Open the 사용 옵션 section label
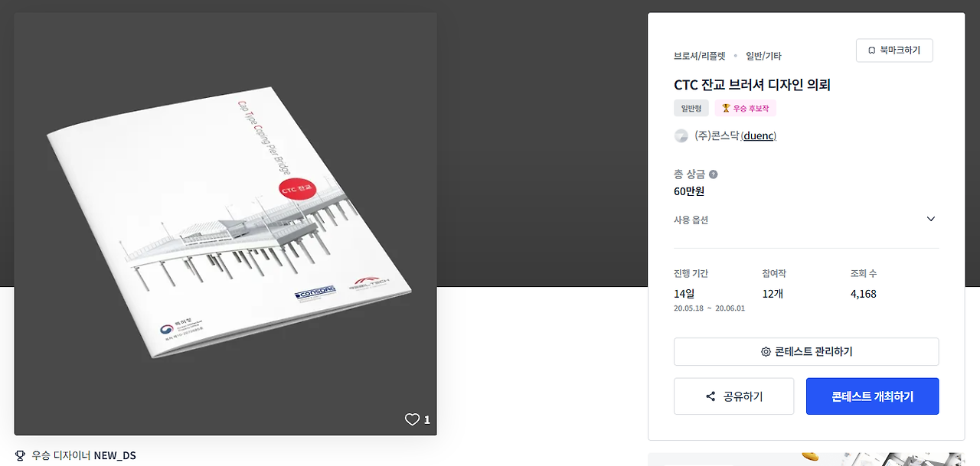The image size is (980, 466). pyautogui.click(x=691, y=220)
